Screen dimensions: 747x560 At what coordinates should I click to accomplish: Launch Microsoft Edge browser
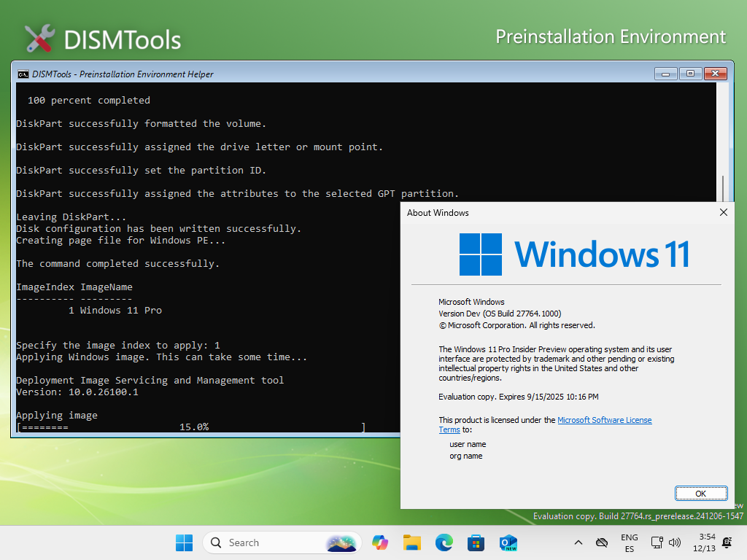point(444,542)
